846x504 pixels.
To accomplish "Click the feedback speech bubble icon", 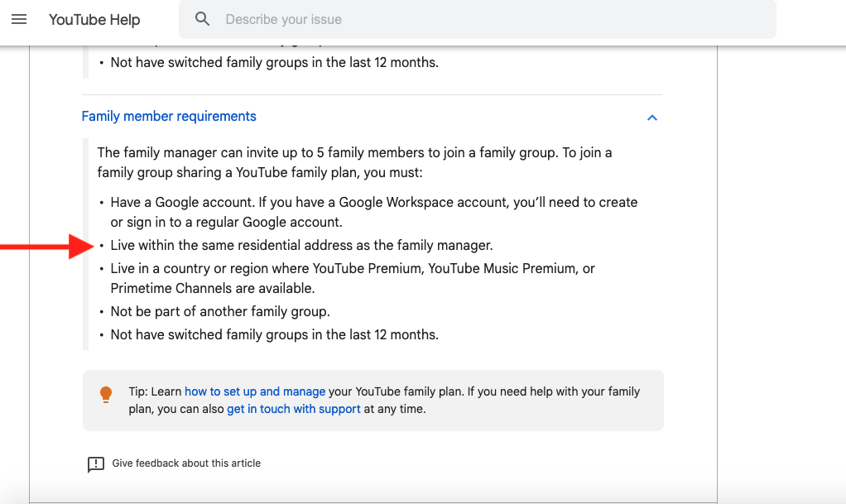I will (96, 463).
